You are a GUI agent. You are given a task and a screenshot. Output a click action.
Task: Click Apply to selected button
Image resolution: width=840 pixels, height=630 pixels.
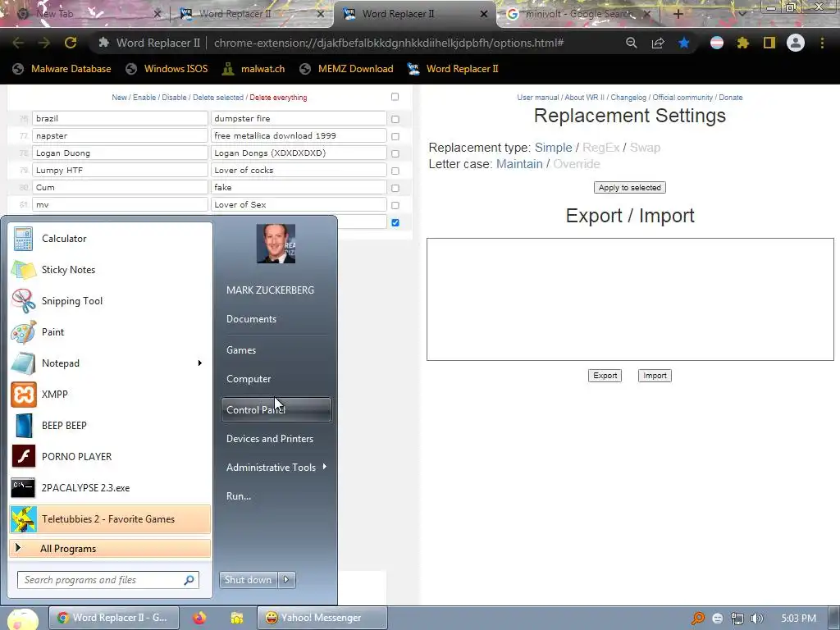pos(629,188)
